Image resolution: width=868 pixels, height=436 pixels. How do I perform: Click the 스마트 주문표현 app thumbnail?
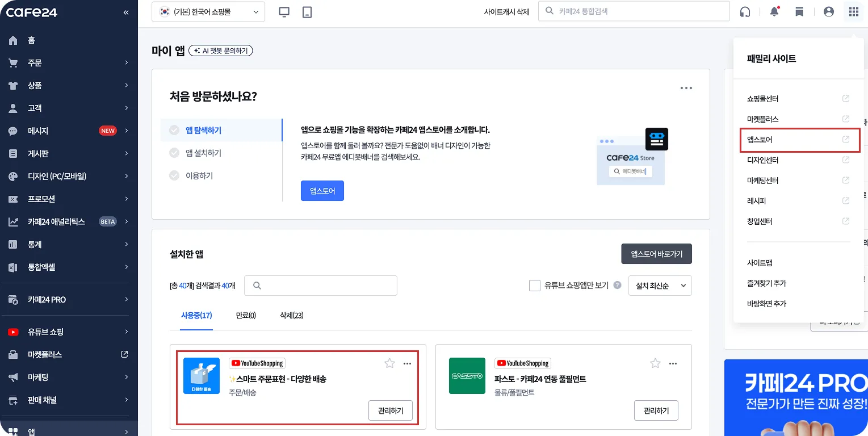pos(202,376)
